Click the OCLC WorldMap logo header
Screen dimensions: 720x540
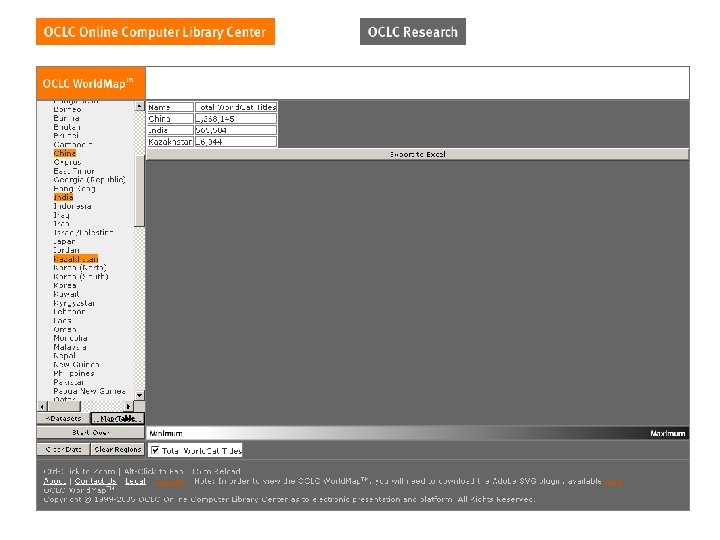90,84
